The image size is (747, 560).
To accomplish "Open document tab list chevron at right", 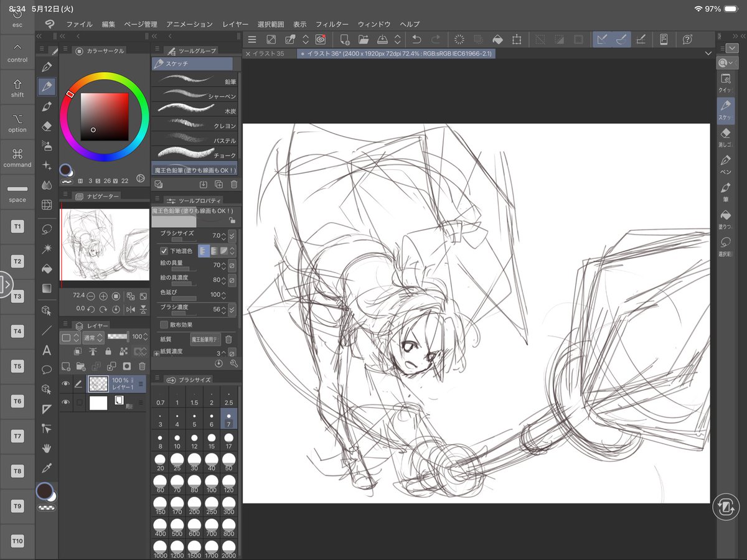I will [708, 54].
